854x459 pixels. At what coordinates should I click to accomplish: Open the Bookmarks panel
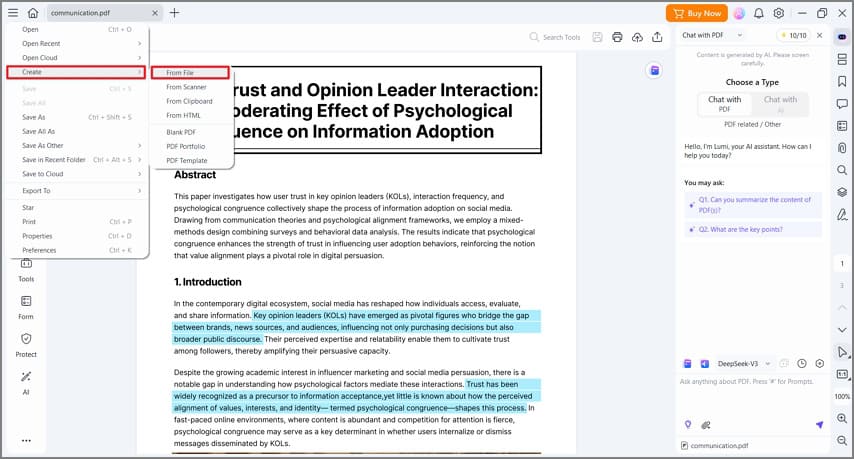tap(842, 81)
